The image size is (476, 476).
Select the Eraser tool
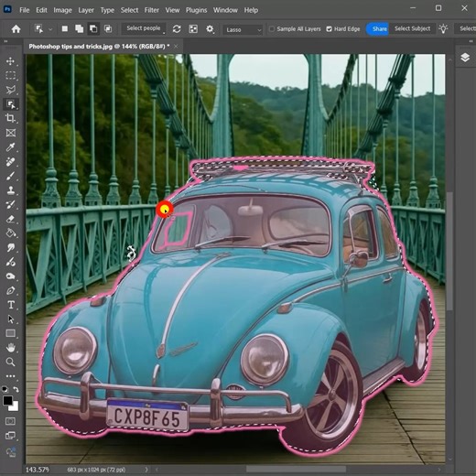coord(10,219)
